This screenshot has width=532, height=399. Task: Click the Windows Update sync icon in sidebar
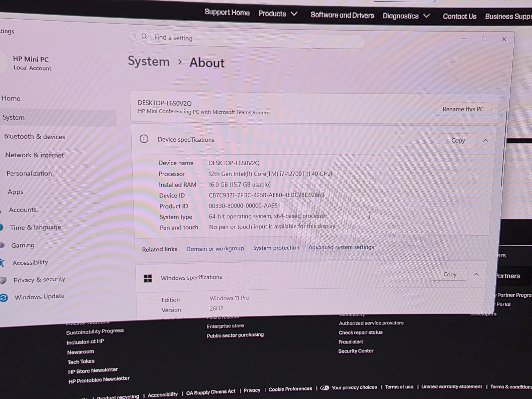(4, 298)
